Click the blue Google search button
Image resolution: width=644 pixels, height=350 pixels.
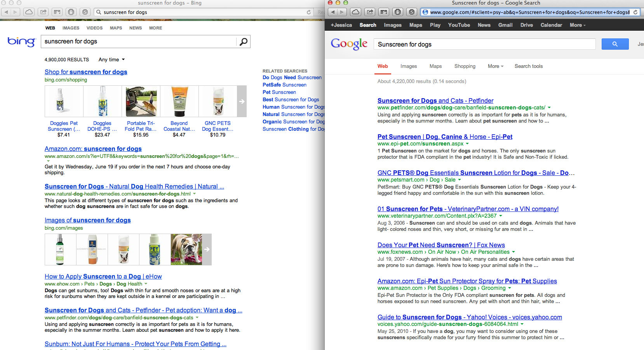pos(615,44)
